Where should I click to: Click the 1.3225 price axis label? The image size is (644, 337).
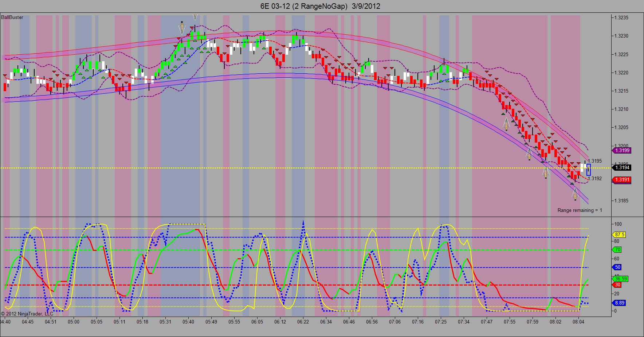622,54
